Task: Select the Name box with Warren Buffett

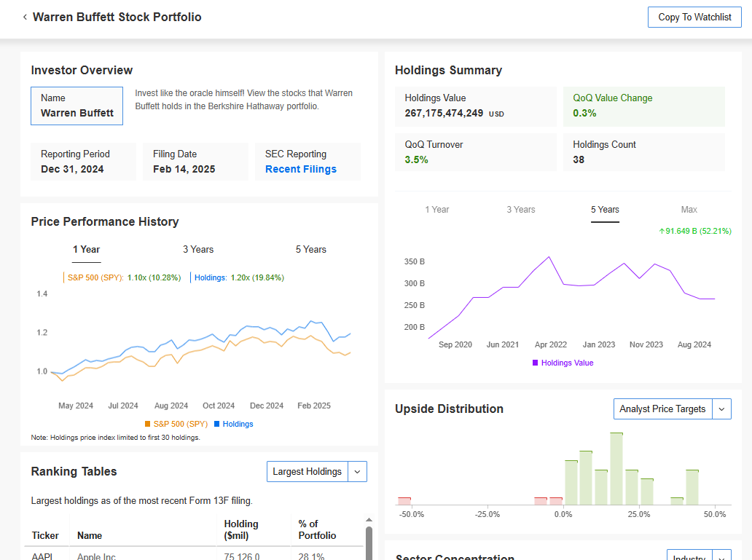Action: click(77, 106)
